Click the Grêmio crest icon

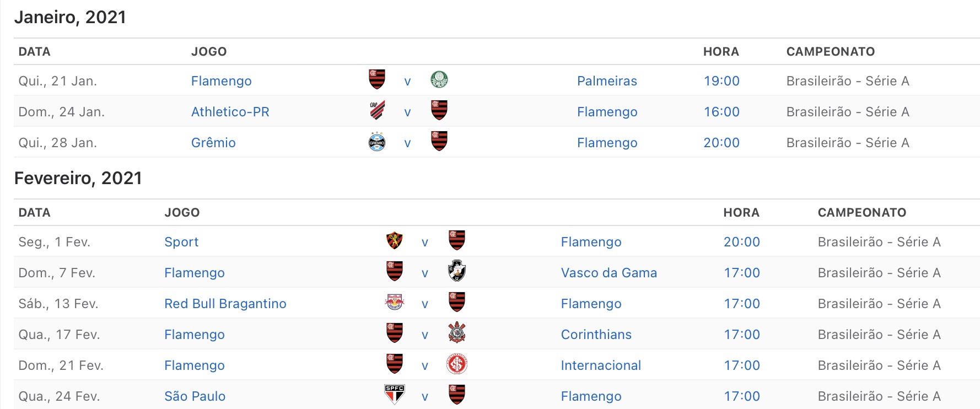pos(377,142)
